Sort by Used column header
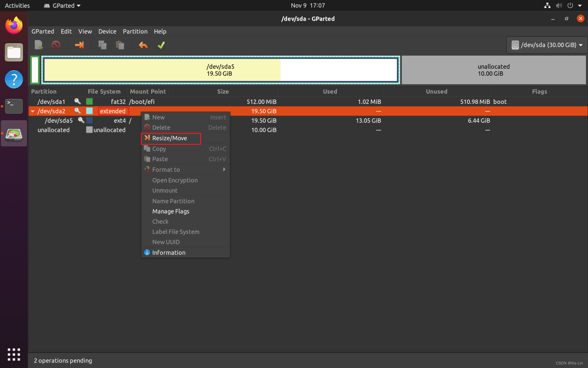 tap(330, 91)
